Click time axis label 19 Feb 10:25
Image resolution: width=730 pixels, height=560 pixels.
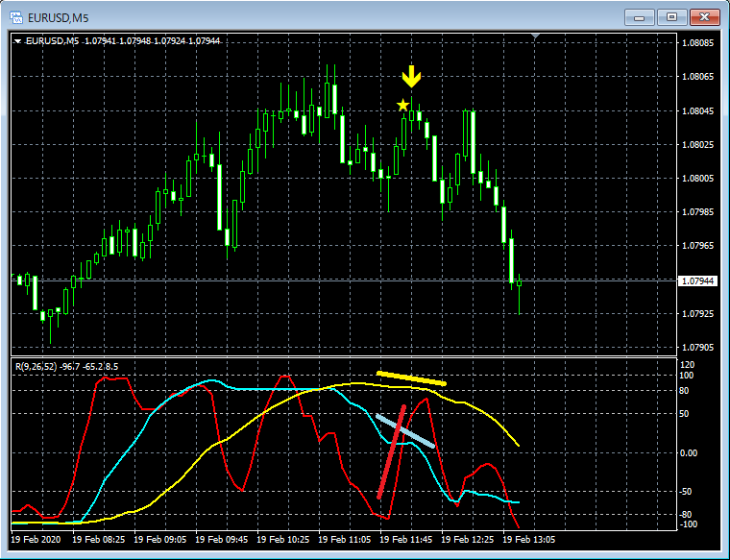(x=282, y=540)
